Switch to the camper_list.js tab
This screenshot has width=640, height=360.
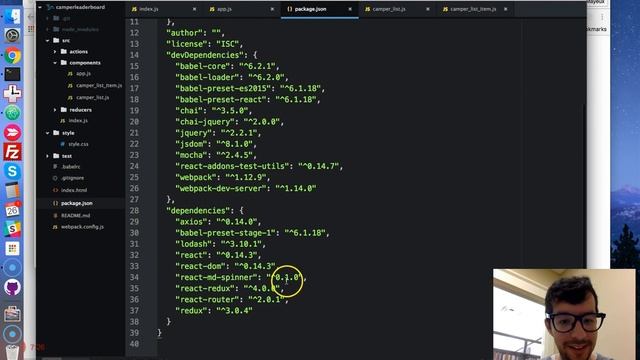coord(398,9)
